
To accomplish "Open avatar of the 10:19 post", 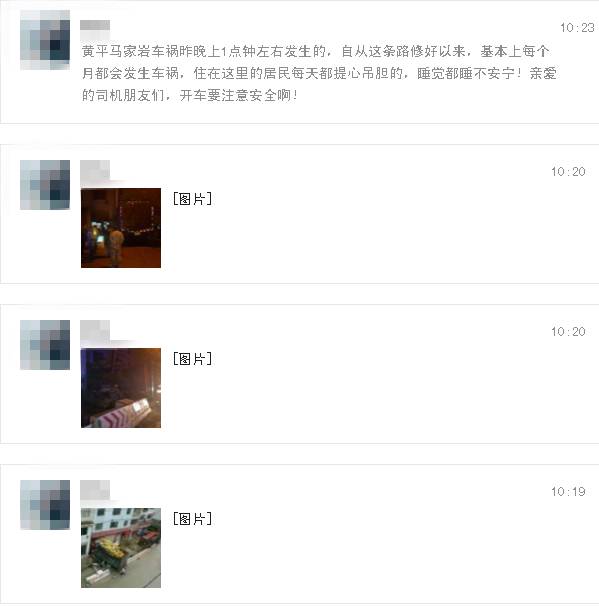I will [x=45, y=505].
